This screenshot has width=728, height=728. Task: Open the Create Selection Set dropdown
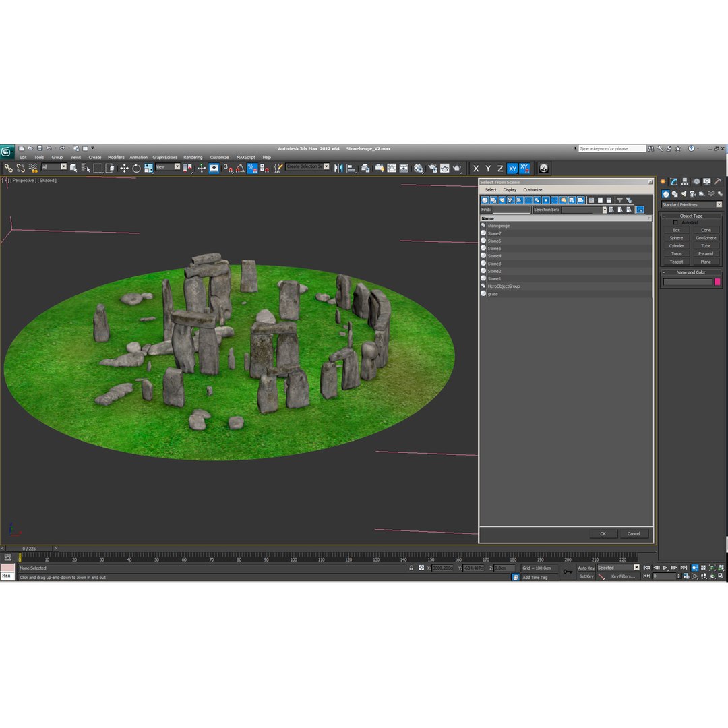coord(308,166)
